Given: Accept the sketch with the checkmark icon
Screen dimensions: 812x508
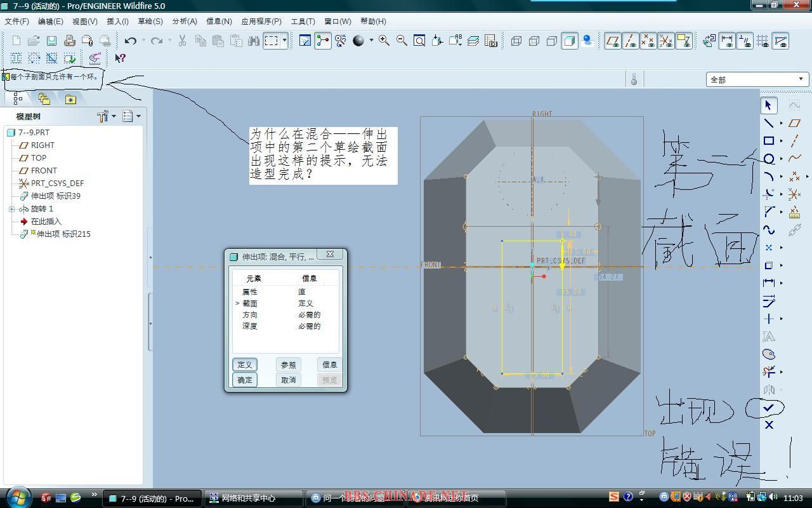Looking at the screenshot, I should tap(769, 407).
